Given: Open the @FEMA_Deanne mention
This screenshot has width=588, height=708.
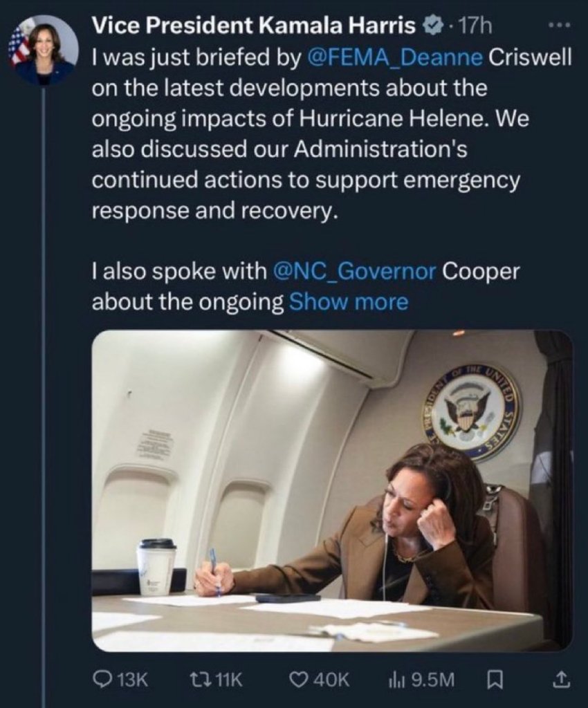Looking at the screenshot, I should coord(394,58).
